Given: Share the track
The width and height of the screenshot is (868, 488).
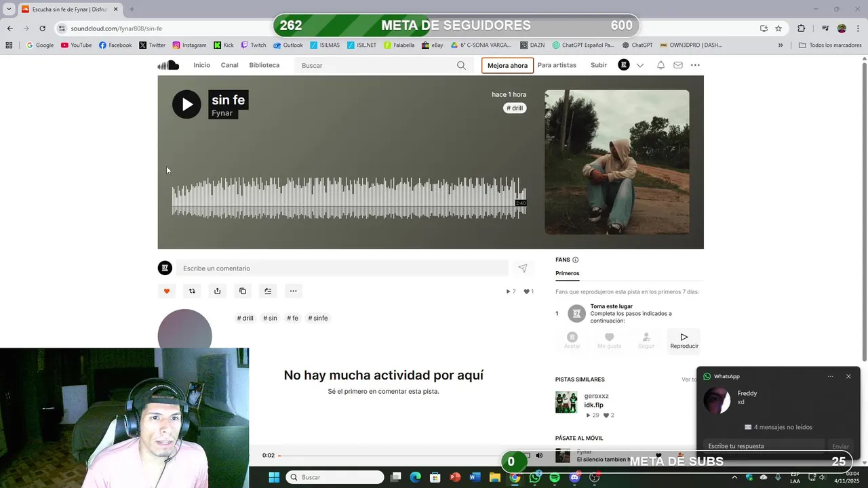Looking at the screenshot, I should (x=217, y=291).
